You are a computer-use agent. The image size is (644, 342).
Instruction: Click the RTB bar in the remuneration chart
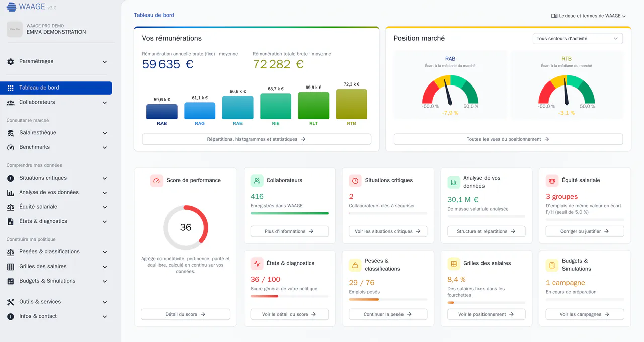coord(351,104)
